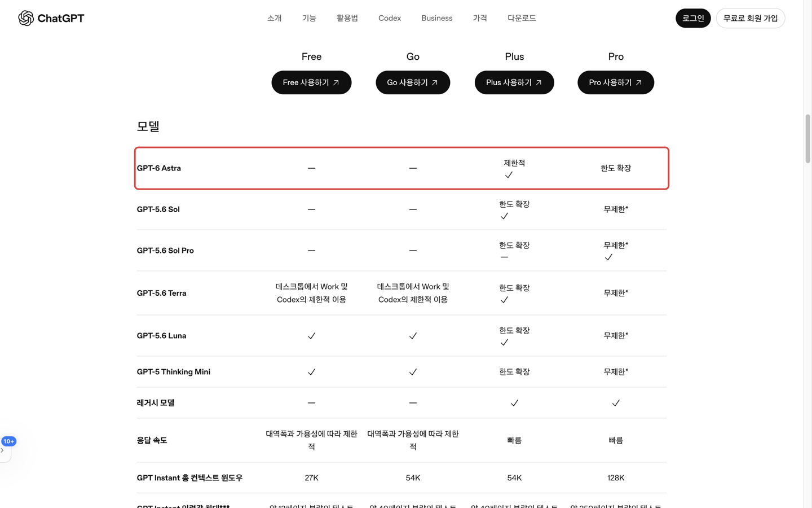This screenshot has width=812, height=508.
Task: Click the Plus checkmark in GPT-5.6 Sol row
Action: click(504, 216)
